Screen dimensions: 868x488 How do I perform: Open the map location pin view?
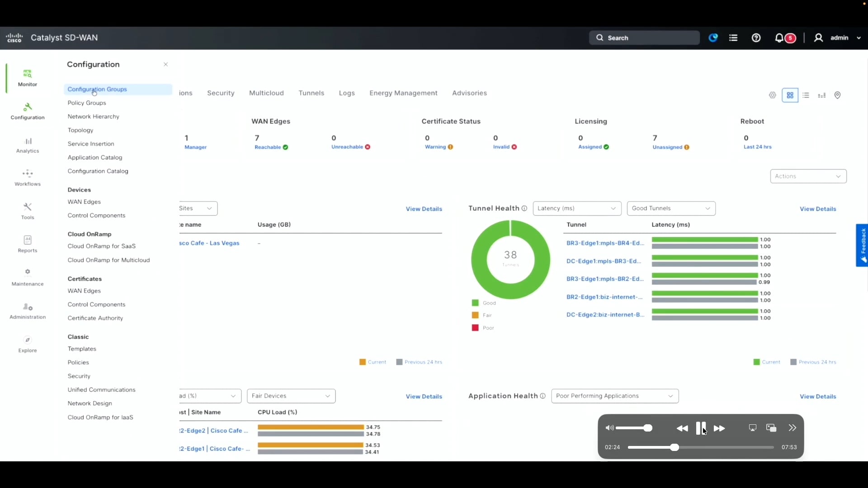(x=838, y=95)
